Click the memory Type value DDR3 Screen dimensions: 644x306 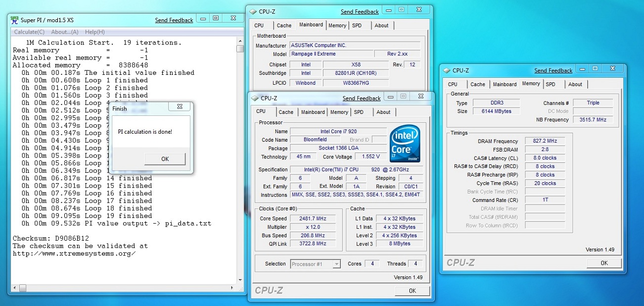tap(496, 103)
